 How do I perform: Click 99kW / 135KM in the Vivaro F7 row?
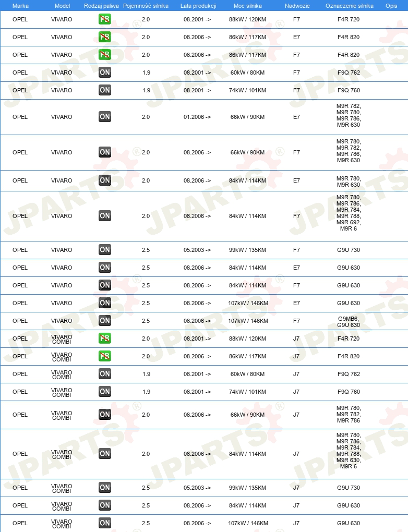pos(247,250)
